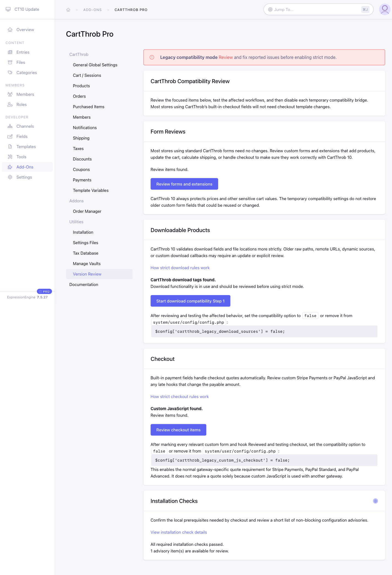Open the user profile avatar

385,9
